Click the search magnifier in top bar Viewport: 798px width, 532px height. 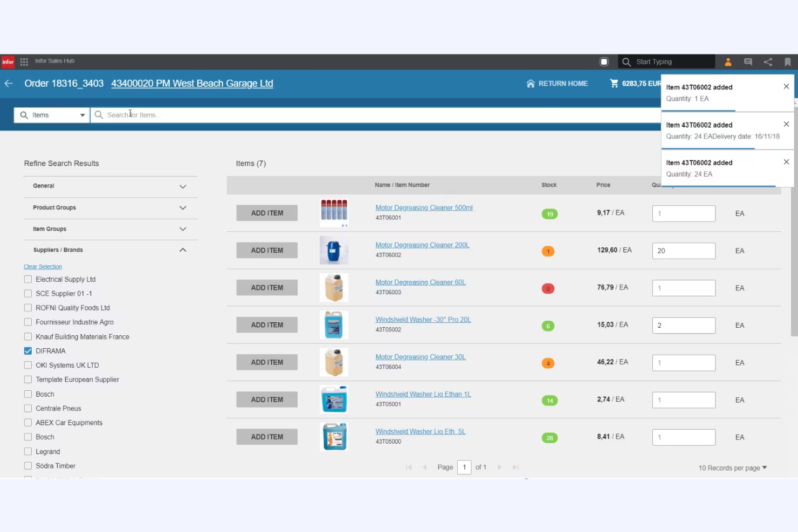pyautogui.click(x=626, y=62)
